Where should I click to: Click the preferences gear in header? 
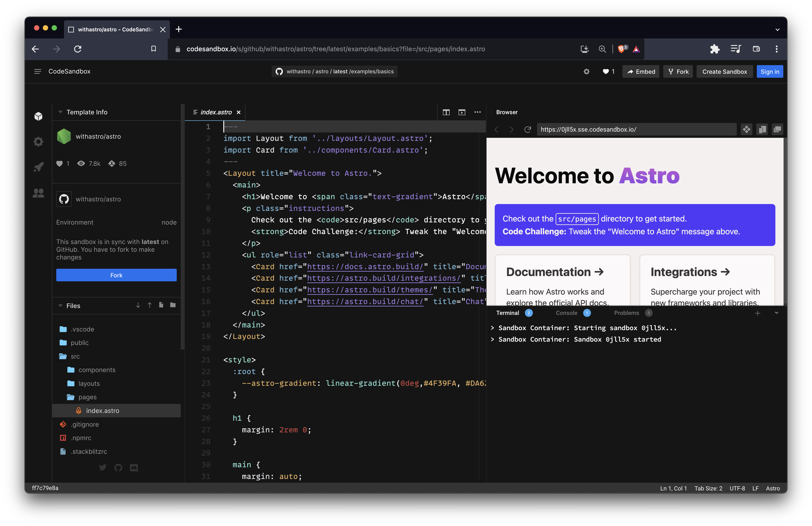click(x=586, y=71)
